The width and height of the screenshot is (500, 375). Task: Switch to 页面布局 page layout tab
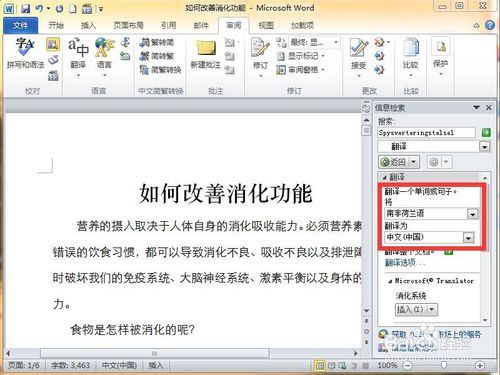coord(128,25)
